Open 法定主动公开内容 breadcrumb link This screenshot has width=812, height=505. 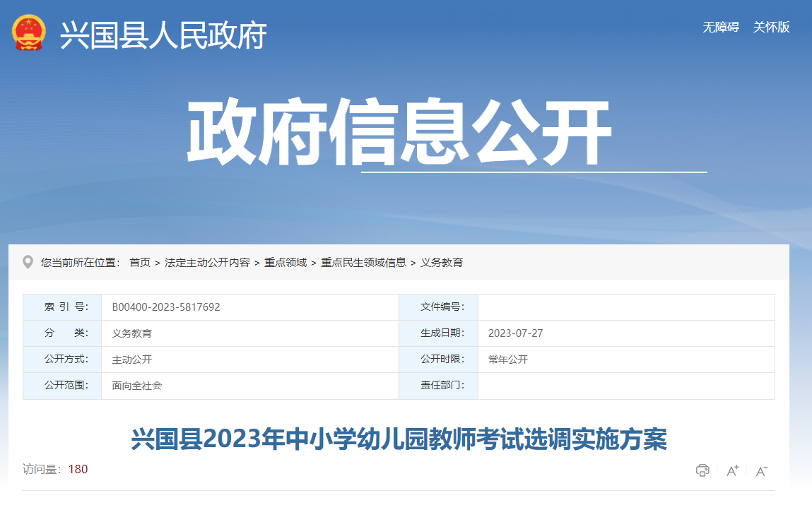[x=207, y=263]
